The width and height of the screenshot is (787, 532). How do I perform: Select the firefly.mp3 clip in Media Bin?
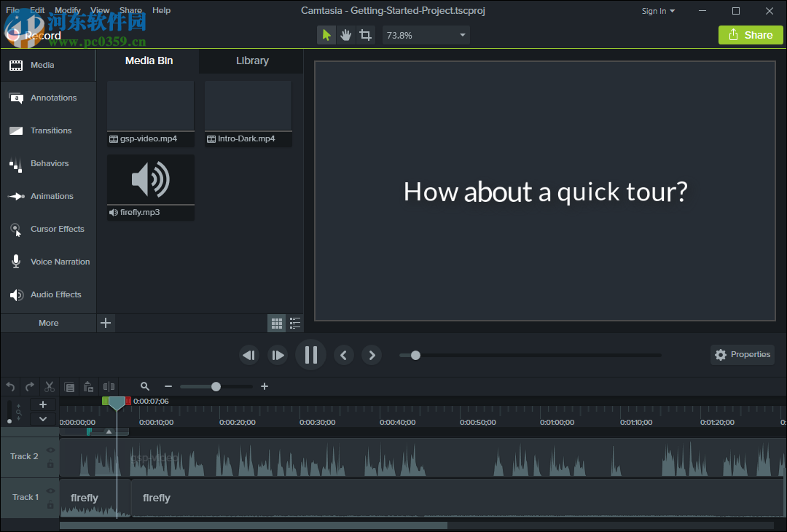click(150, 179)
